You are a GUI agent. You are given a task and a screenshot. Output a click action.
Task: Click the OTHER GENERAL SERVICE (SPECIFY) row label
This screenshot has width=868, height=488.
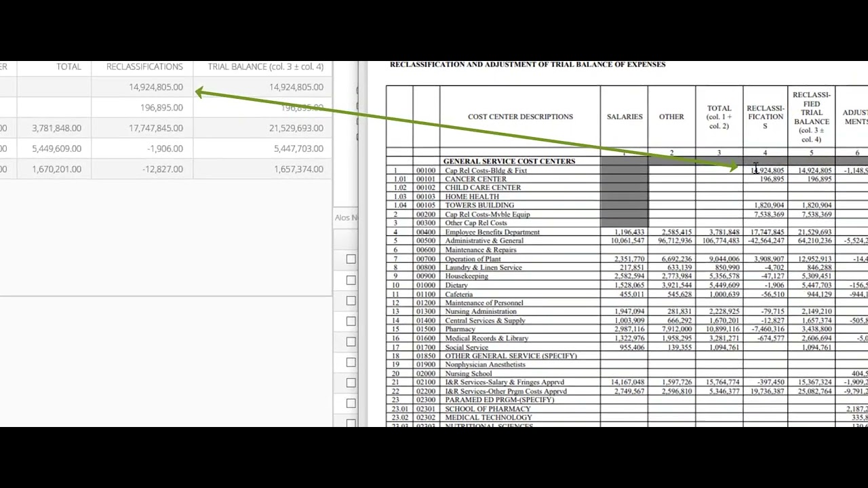[x=511, y=356]
